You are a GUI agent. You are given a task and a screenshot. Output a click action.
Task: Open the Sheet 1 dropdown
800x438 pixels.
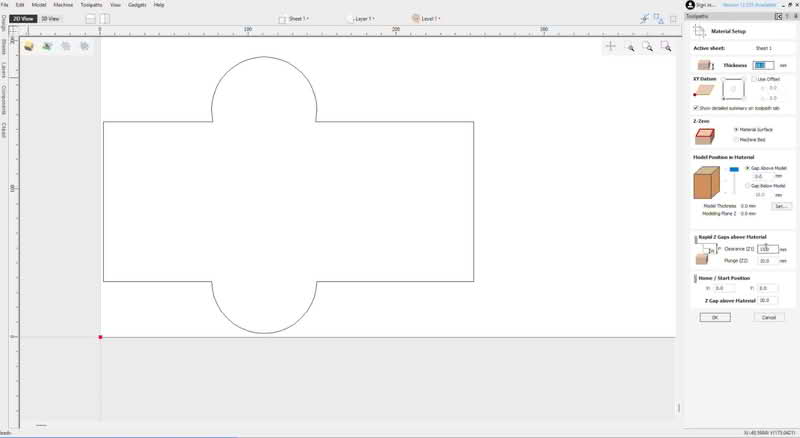(294, 18)
